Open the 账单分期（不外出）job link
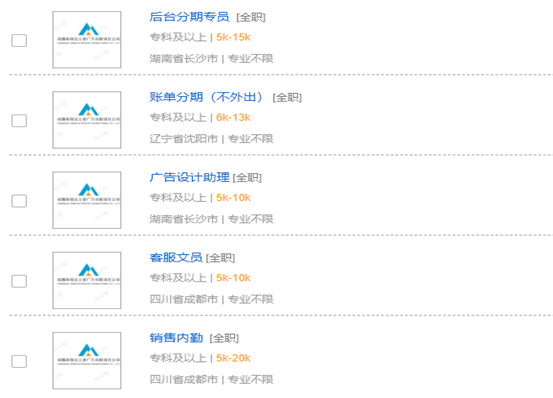553x398 pixels. pyautogui.click(x=206, y=97)
